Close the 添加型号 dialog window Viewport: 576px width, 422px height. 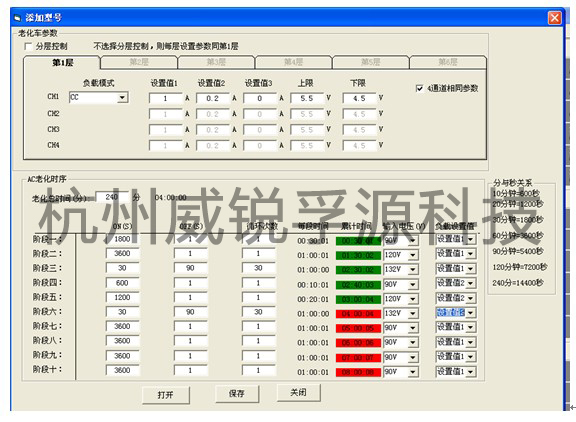pos(554,18)
